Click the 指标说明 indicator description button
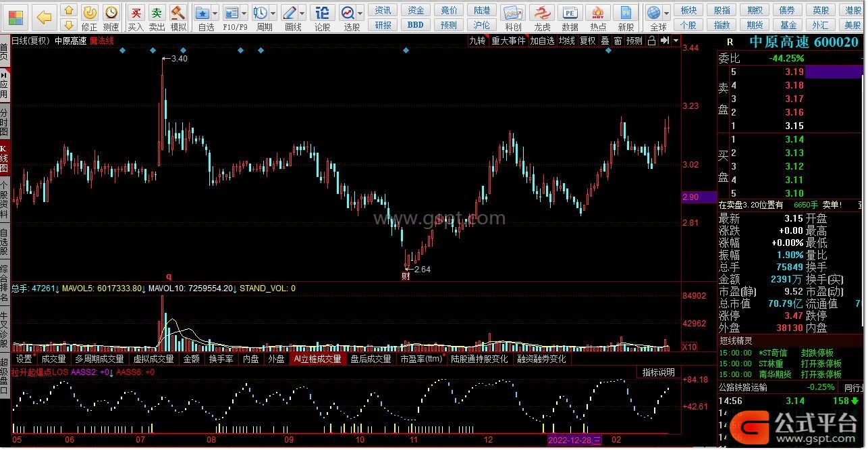The height and width of the screenshot is (450, 868). (x=658, y=372)
